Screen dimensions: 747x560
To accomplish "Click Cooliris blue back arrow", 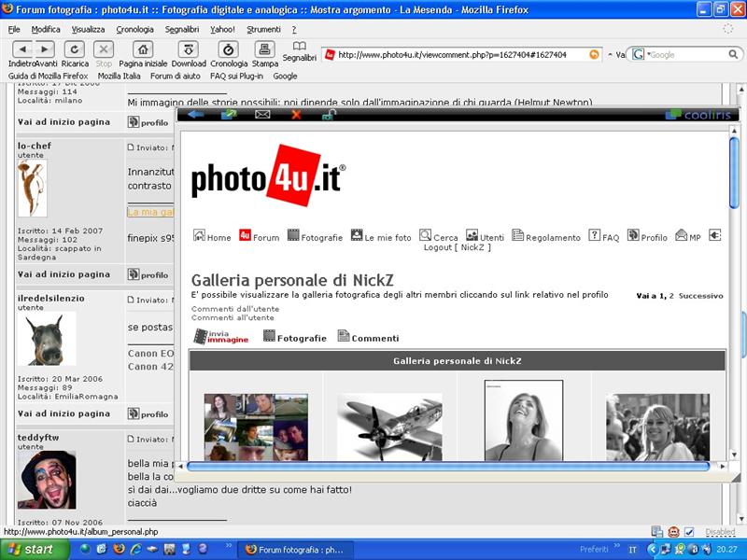I will 196,114.
